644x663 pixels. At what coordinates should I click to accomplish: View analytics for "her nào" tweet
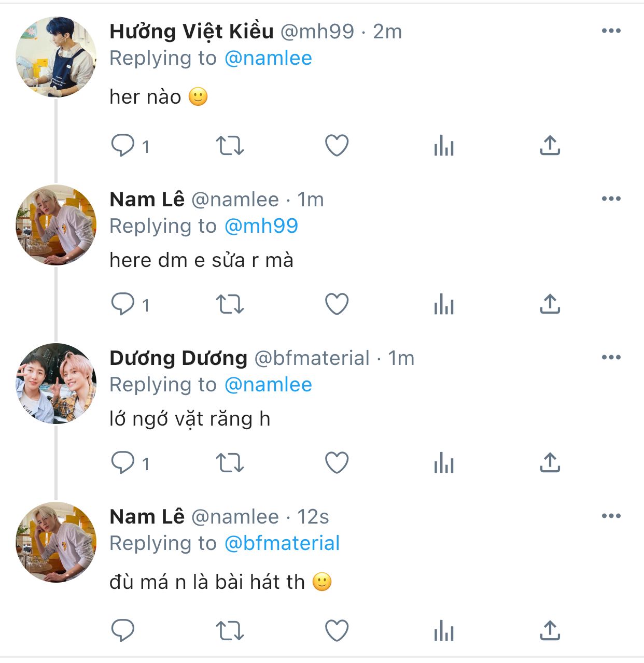[x=444, y=146]
